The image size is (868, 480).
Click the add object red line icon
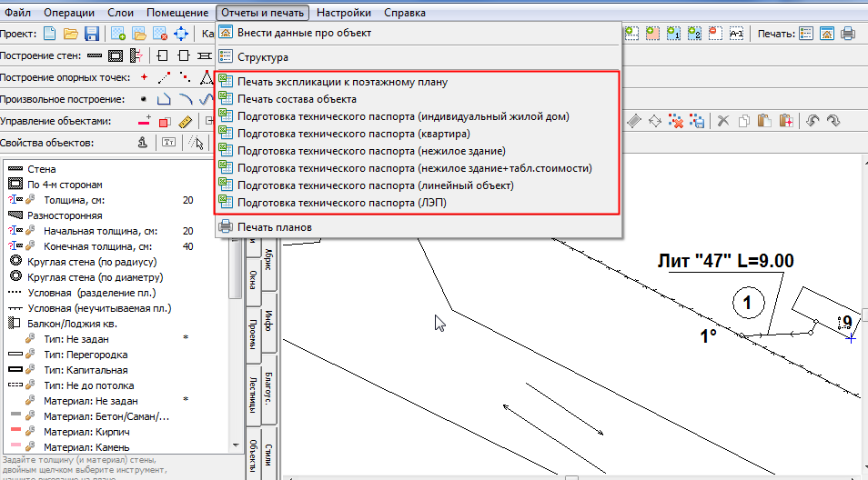click(x=144, y=121)
